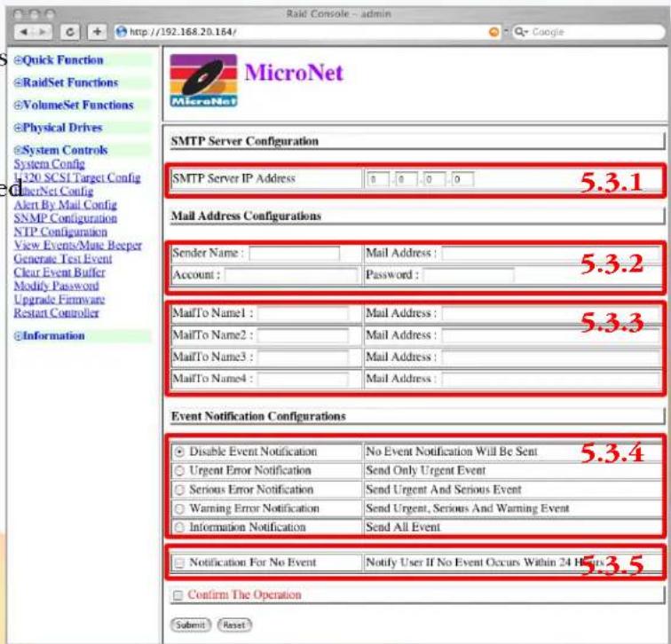The image size is (671, 644).
Task: Click the MailTo Name3 input field
Action: pos(303,357)
